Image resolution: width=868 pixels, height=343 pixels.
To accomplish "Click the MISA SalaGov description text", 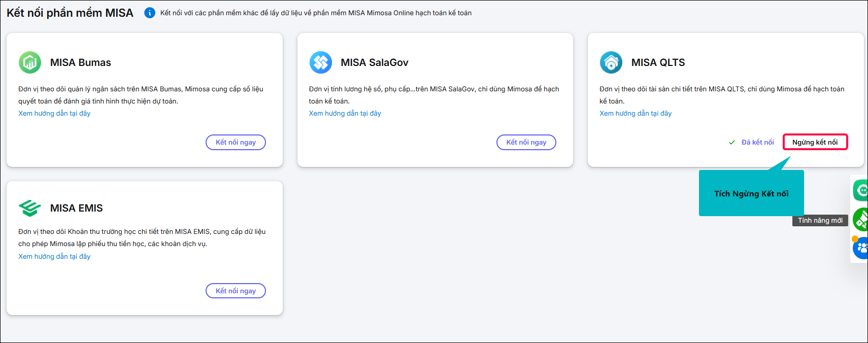I will (x=434, y=95).
